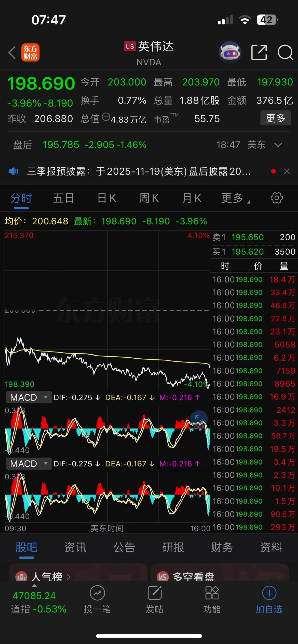Open the 功能 grid icon
298x644 pixels.
point(212,593)
